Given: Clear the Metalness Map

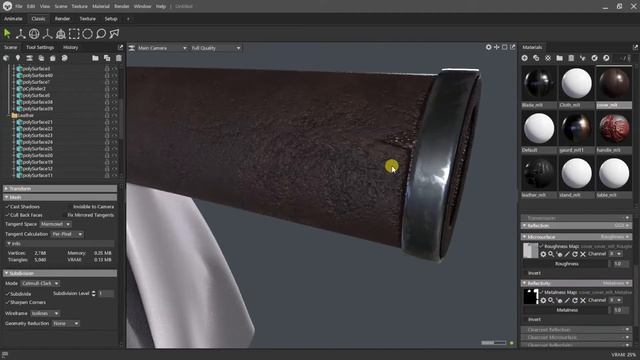Looking at the screenshot, I should click(x=583, y=300).
